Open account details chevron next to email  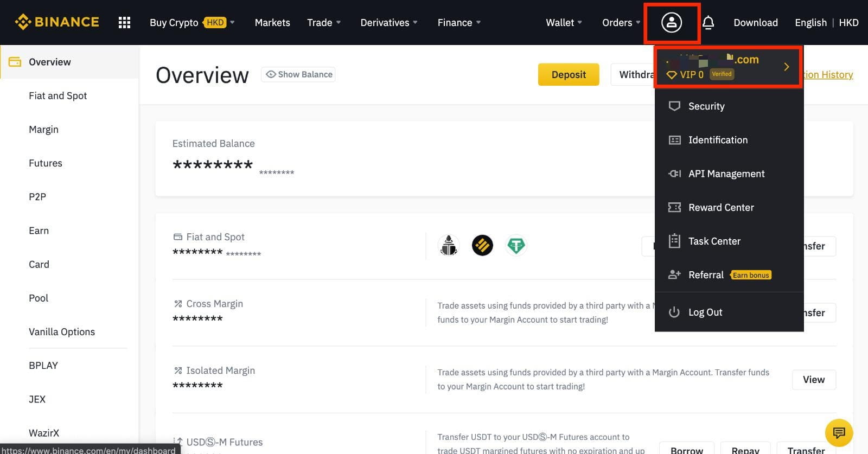click(787, 67)
